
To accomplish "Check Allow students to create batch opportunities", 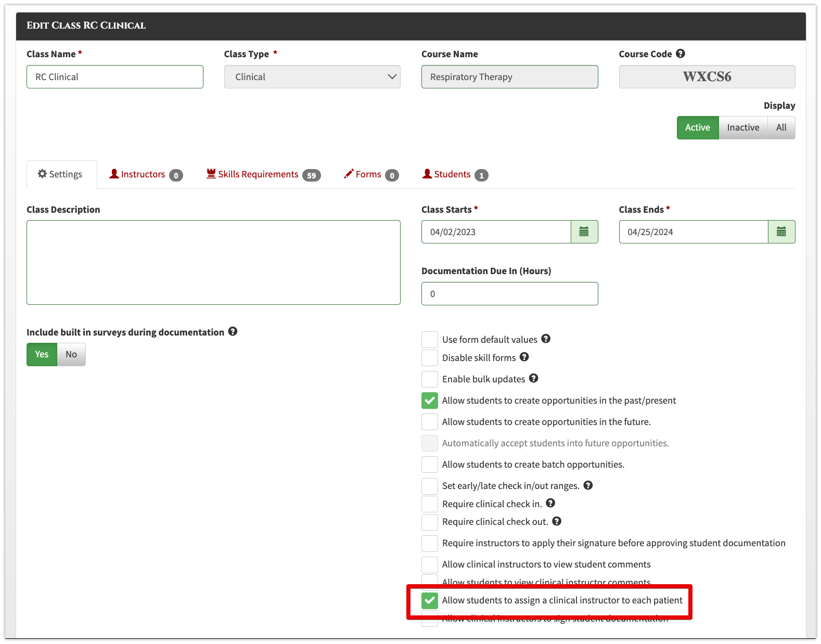I will click(x=430, y=465).
